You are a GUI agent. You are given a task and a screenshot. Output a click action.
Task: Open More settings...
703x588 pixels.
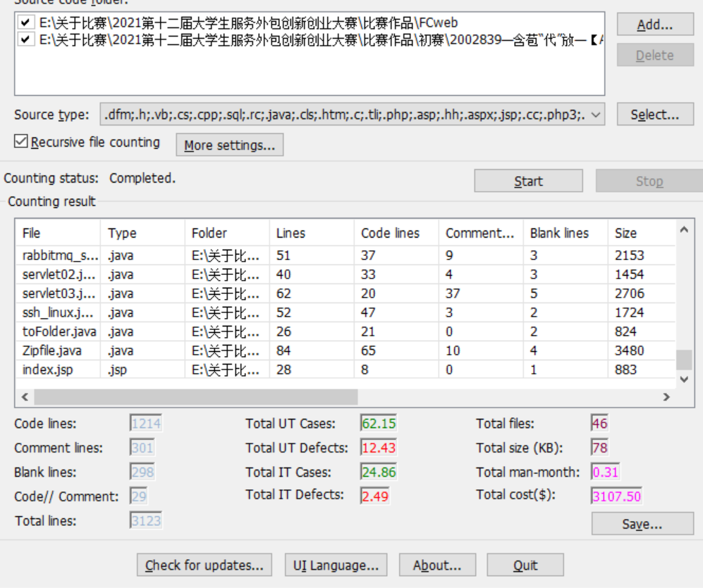coord(230,145)
